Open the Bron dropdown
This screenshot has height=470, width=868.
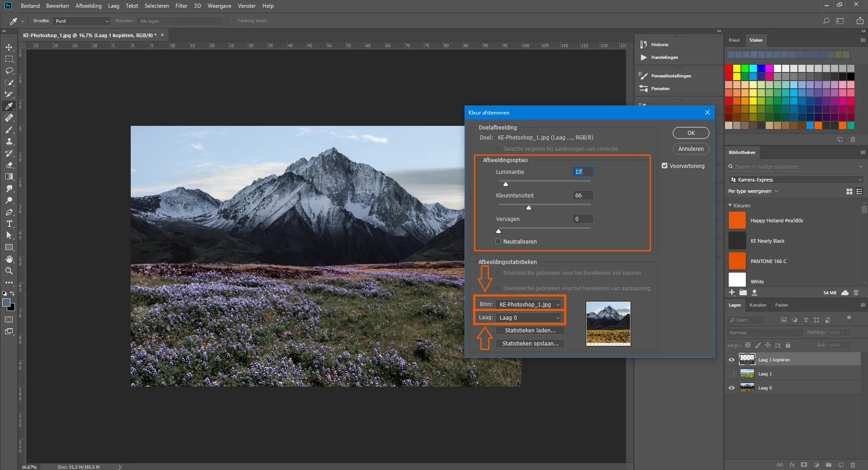(529, 304)
